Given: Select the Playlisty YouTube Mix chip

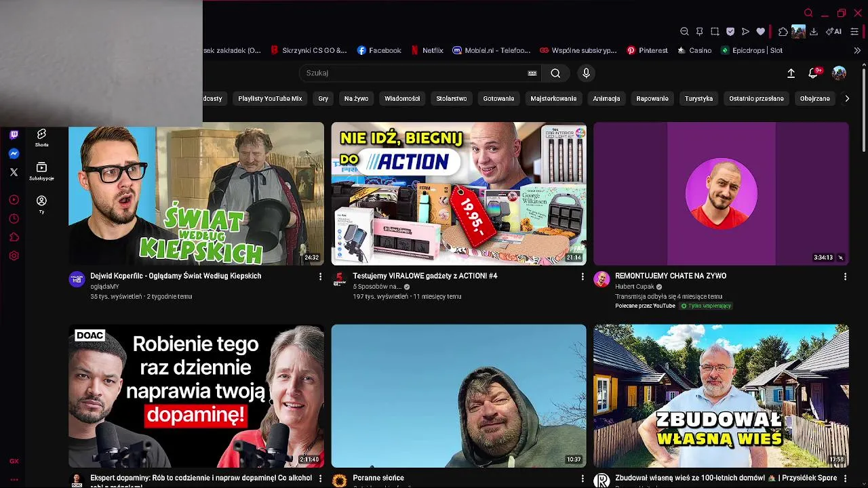Looking at the screenshot, I should click(270, 98).
